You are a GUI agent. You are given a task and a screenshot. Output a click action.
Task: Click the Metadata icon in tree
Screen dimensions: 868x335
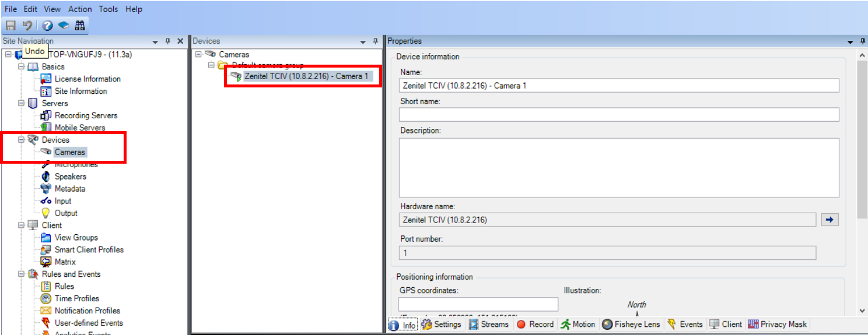tap(45, 189)
